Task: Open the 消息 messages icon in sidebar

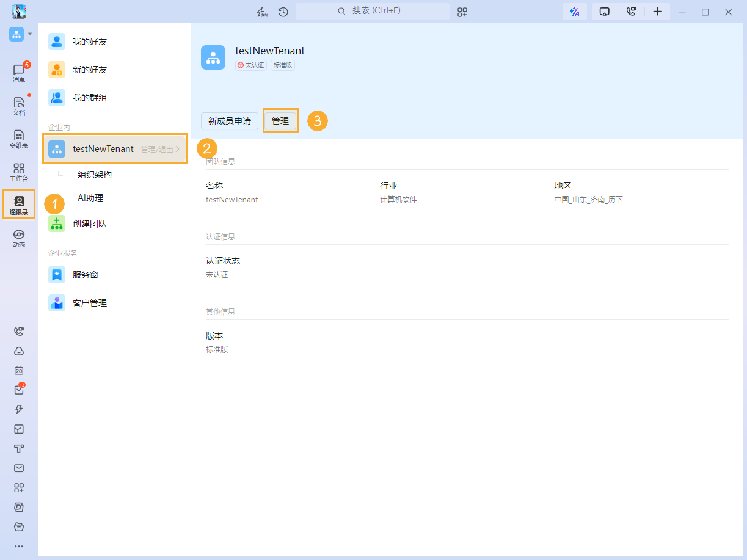Action: pyautogui.click(x=18, y=73)
